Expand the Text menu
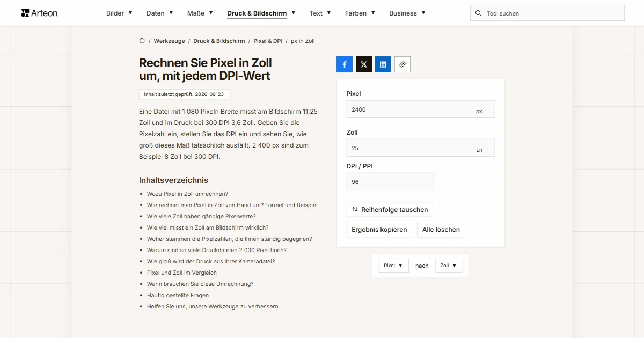The image size is (644, 338). tap(320, 13)
